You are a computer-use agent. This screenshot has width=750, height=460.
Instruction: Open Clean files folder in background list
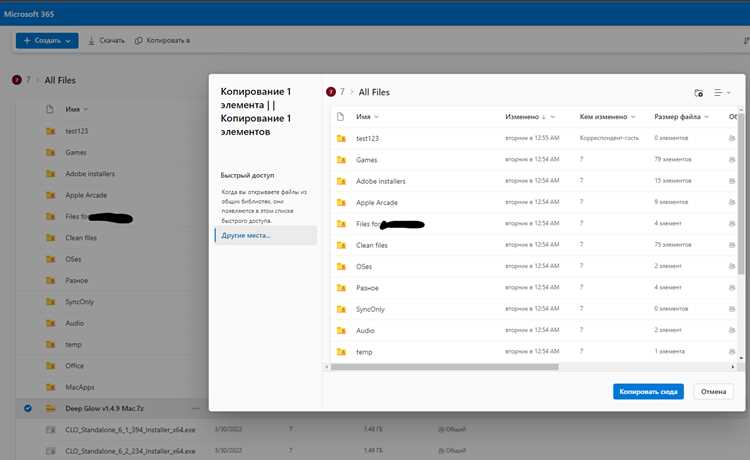(81, 238)
